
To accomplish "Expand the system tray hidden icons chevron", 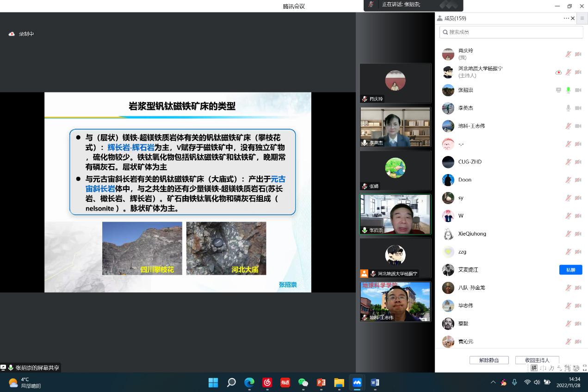I will [493, 382].
